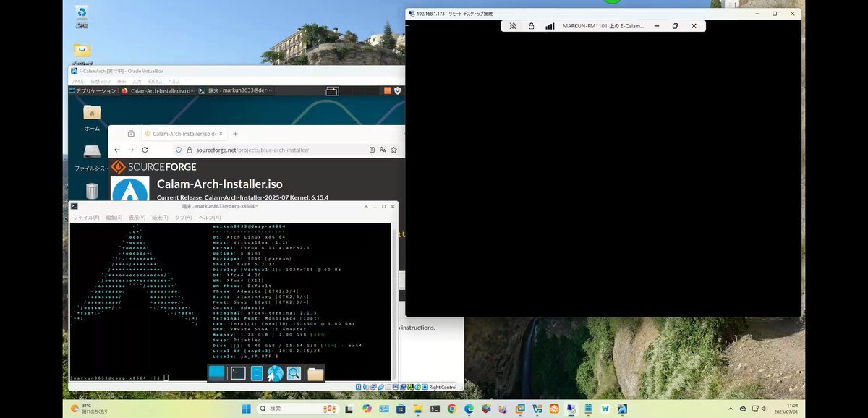Open terminal 編集(E) menu
The height and width of the screenshot is (418, 868).
[116, 218]
